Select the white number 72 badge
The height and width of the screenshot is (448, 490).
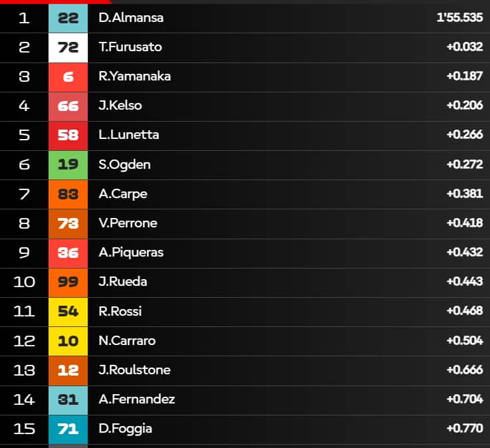(x=68, y=47)
